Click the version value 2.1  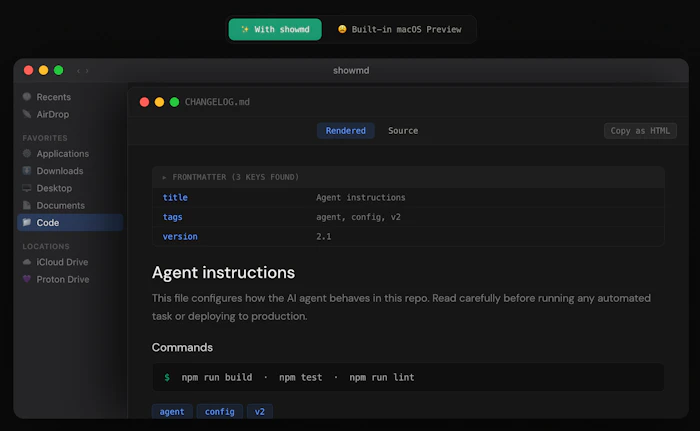324,237
